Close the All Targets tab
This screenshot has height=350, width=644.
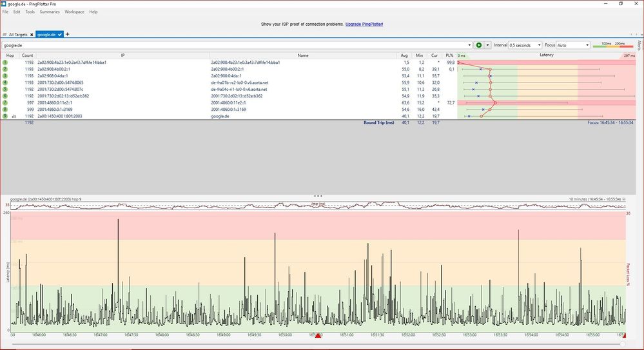tap(32, 34)
